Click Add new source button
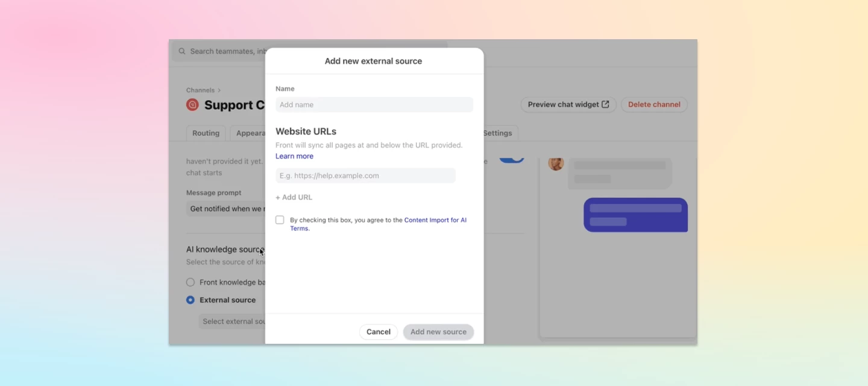 438,332
